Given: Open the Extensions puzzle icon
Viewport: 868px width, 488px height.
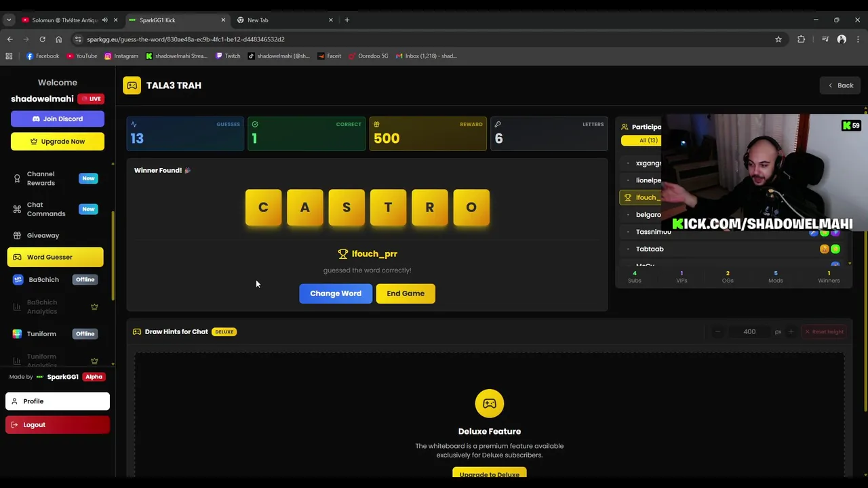Looking at the screenshot, I should pos(801,39).
